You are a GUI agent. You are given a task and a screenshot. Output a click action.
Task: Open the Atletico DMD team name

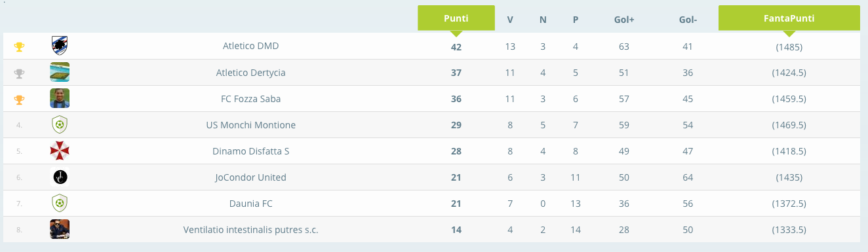(x=251, y=46)
